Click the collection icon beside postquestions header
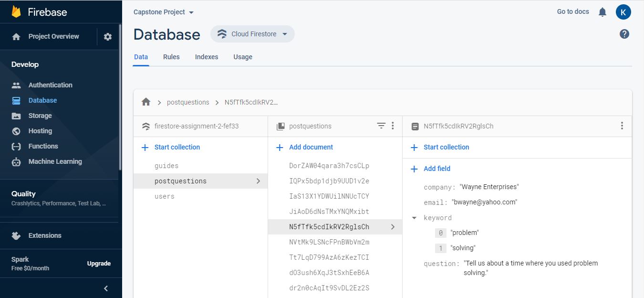 280,126
